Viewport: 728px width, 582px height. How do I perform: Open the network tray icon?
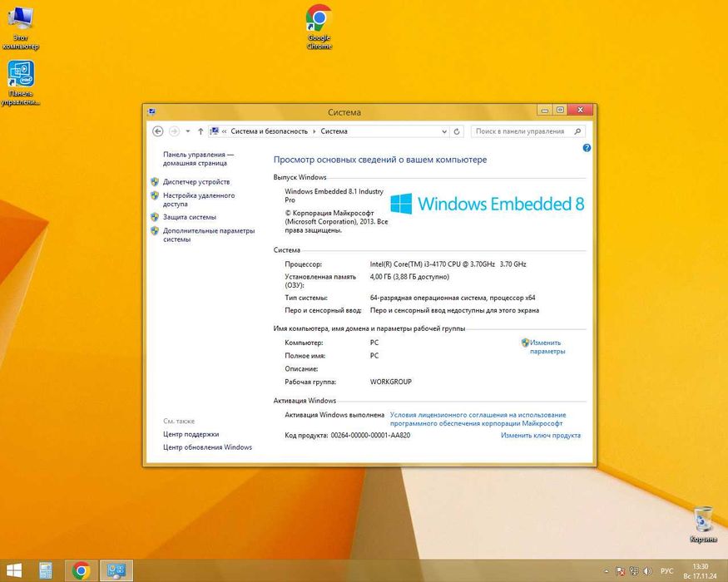633,571
